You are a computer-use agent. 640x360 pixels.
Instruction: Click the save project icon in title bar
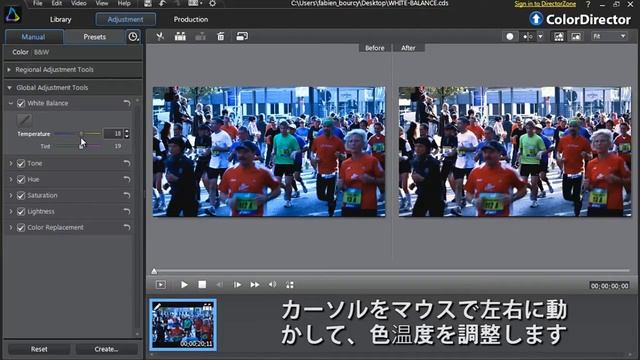(148, 3)
